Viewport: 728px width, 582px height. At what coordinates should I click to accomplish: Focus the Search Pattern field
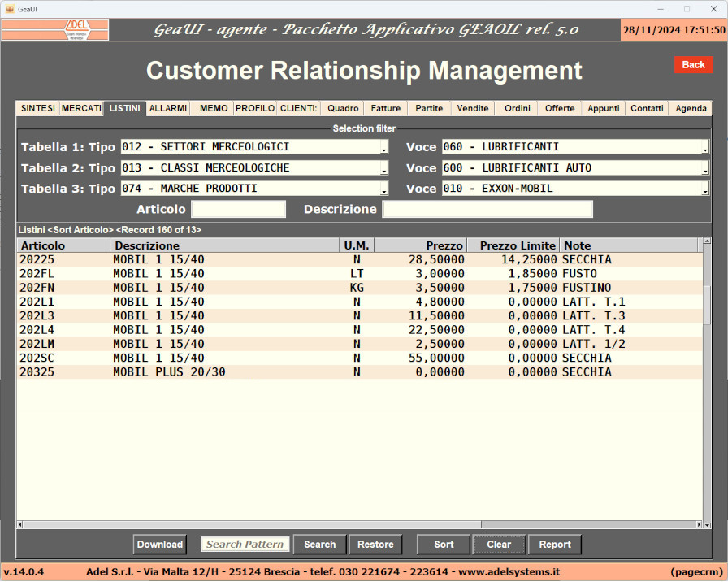(x=245, y=545)
